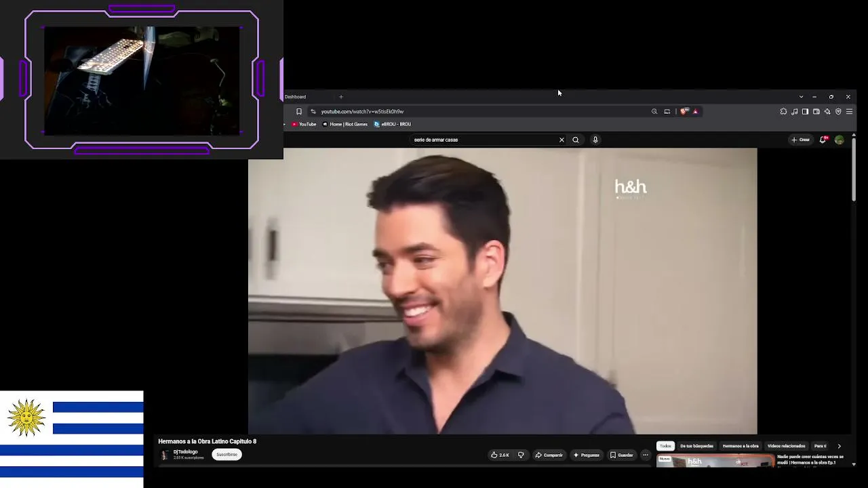
Task: Click the Crear create button
Action: click(801, 140)
